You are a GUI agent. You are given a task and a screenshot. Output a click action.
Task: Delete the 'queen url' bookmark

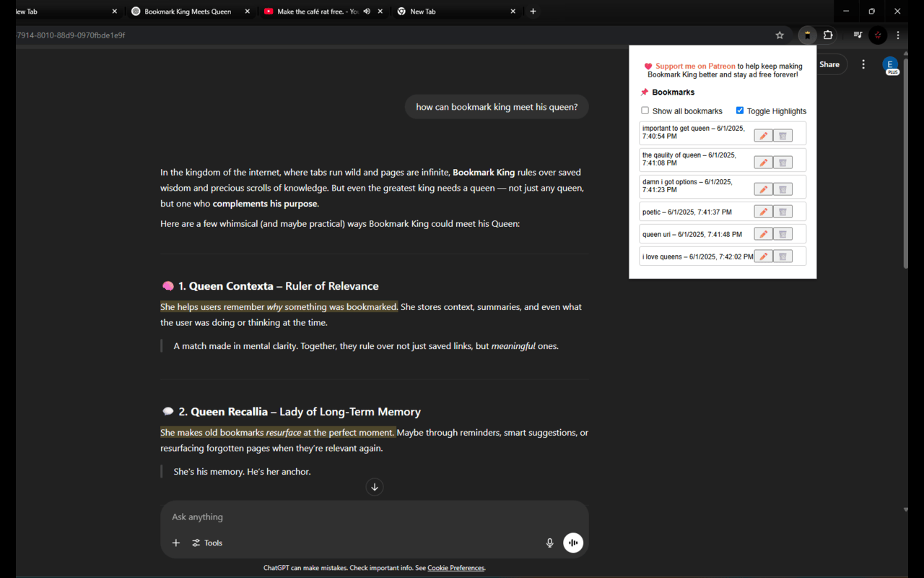tap(783, 234)
